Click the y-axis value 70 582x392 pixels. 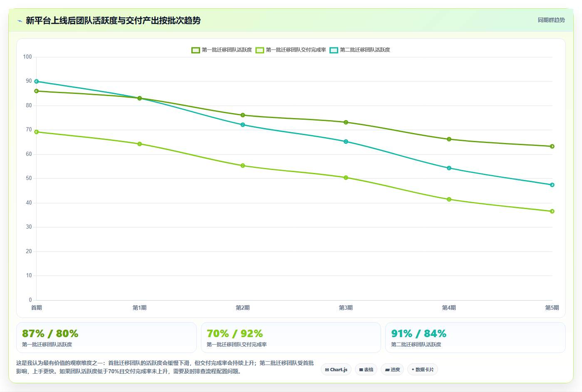(29, 130)
